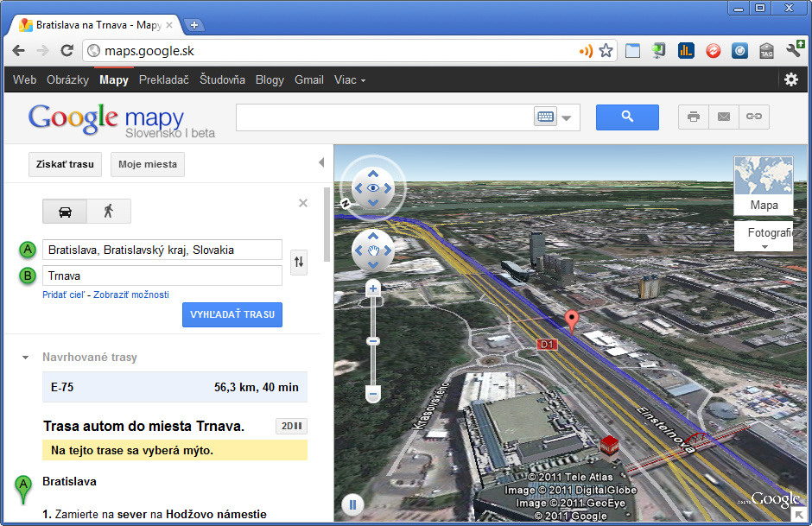Open the on-screen keyboard dropdown
Viewport: 812px width, 526px height.
[568, 117]
